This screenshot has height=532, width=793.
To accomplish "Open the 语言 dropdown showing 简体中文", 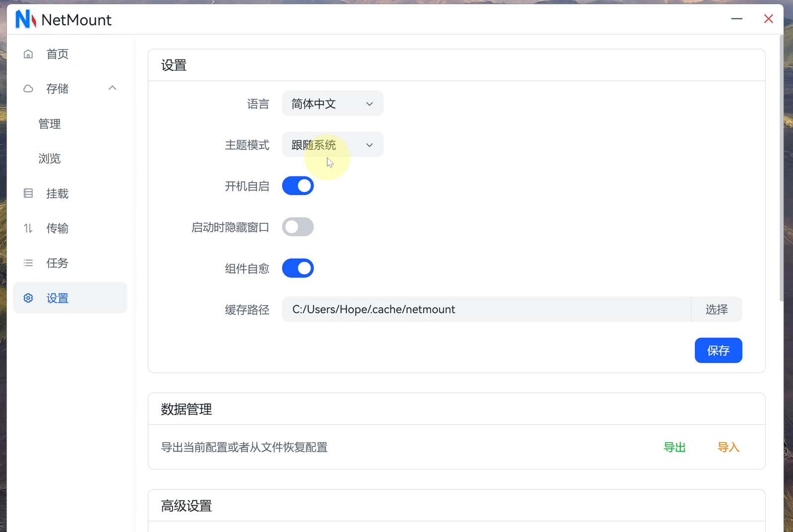I will coord(333,104).
